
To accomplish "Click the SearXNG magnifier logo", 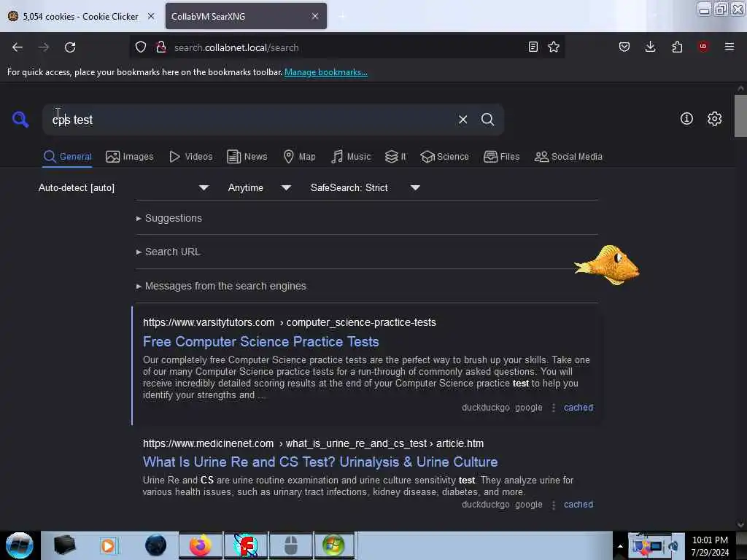I will 20,119.
